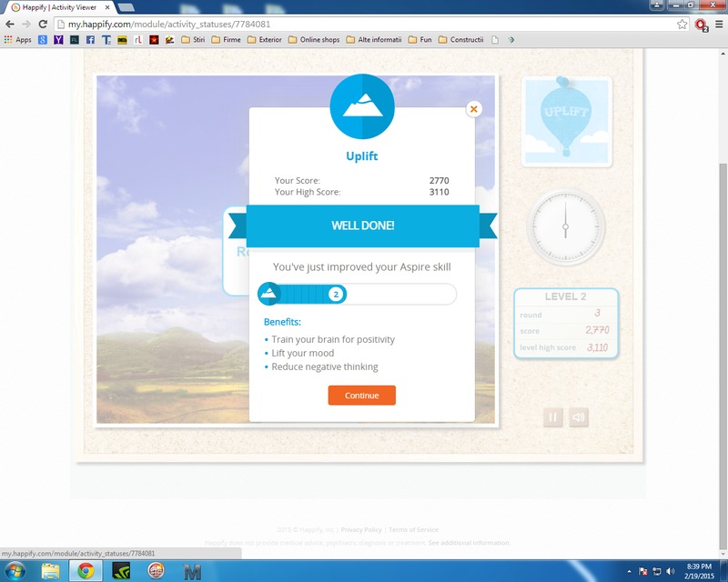
Task: Close the Happify Activity Viewer tab
Action: [x=107, y=7]
